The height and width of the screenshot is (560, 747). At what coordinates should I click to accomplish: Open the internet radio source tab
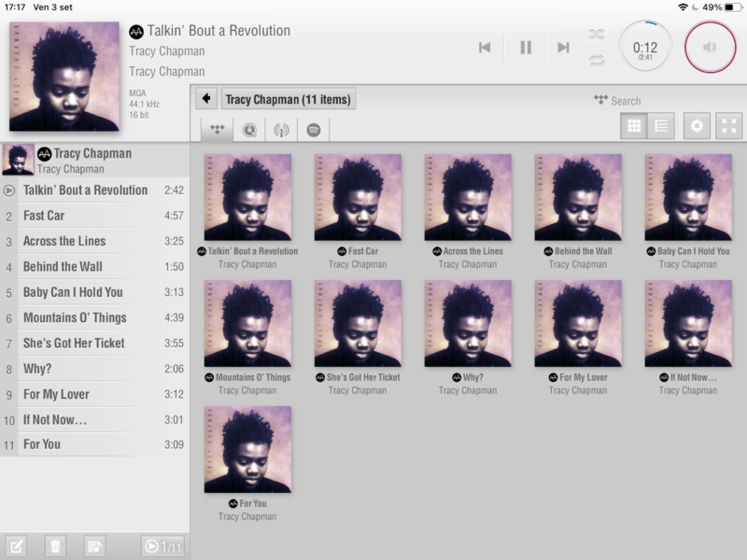pos(281,130)
